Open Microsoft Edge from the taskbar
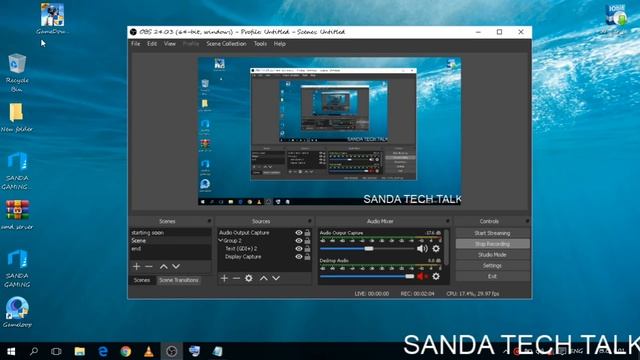Screen dimensions: 640x360 click(103, 351)
